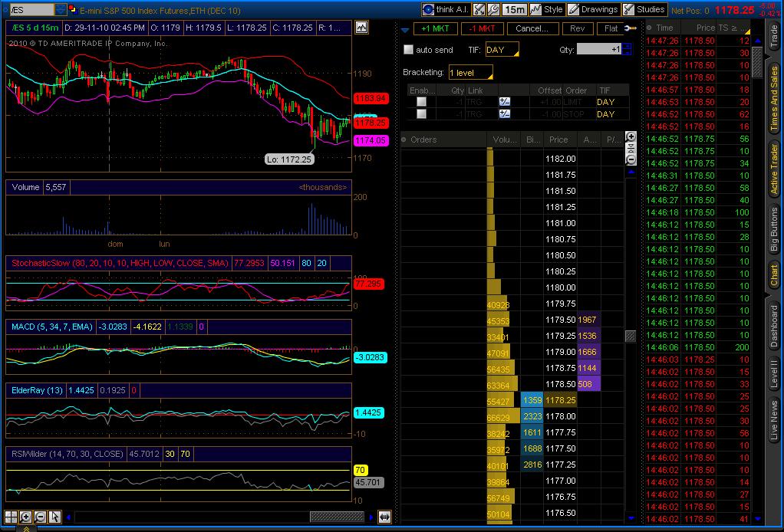Click the +1 MKT buy button

[x=435, y=28]
